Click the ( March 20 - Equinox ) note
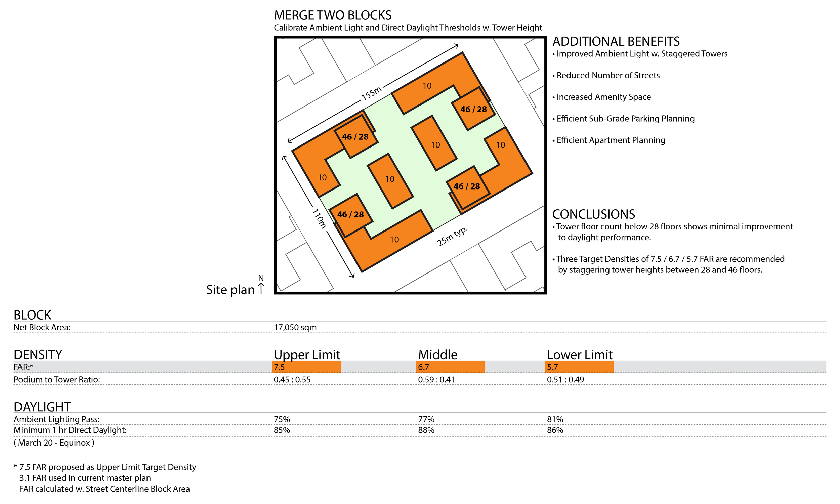840x504 pixels. pos(54,443)
